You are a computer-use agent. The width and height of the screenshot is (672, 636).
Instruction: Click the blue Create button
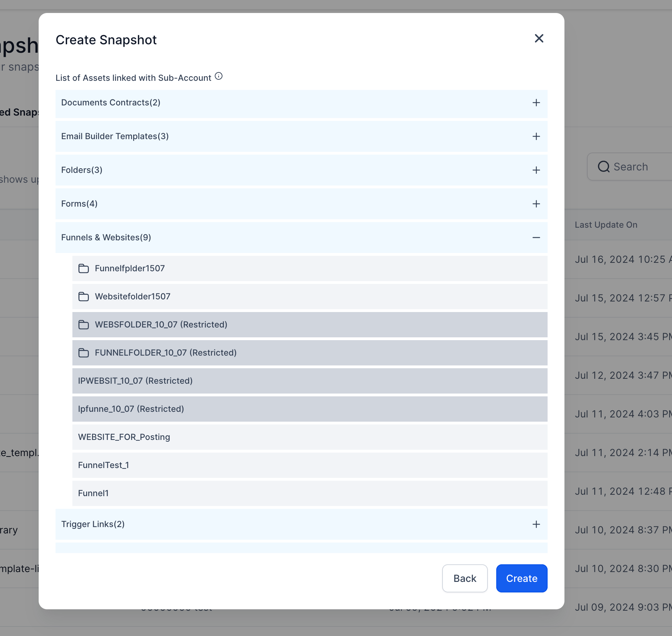point(522,578)
